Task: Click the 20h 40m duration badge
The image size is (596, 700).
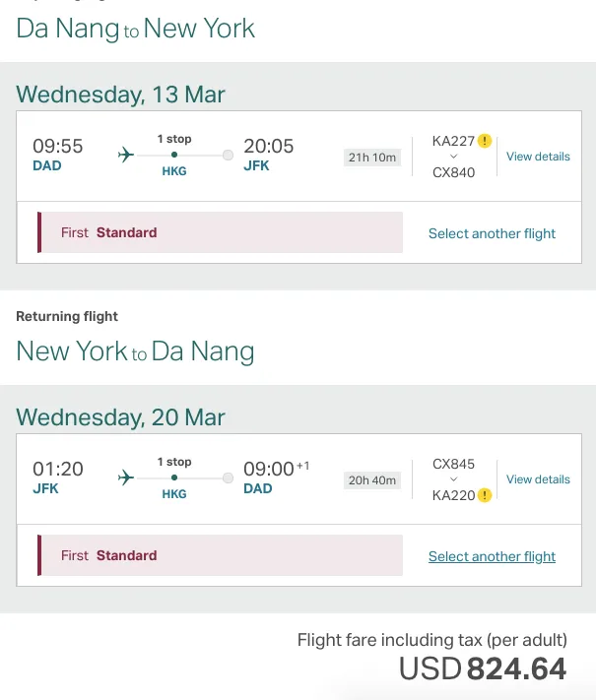Action: pos(372,480)
